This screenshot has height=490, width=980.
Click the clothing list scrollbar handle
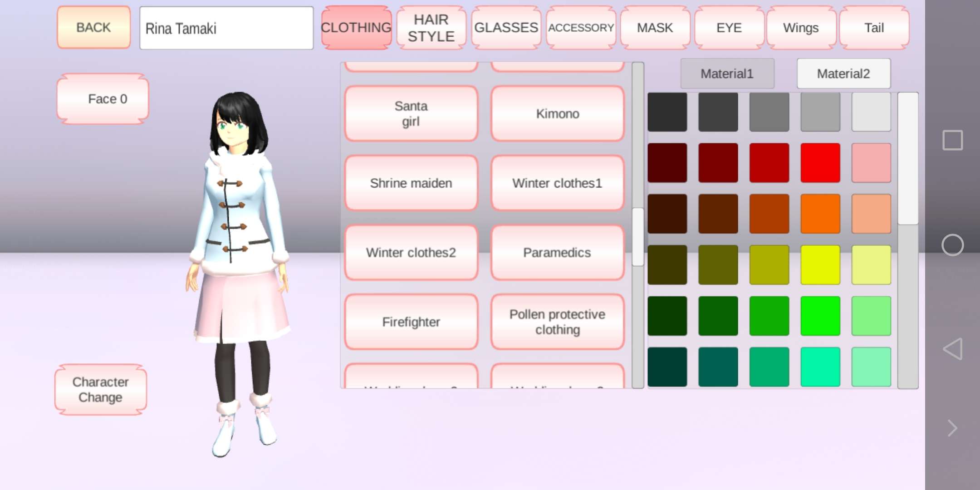coord(638,237)
